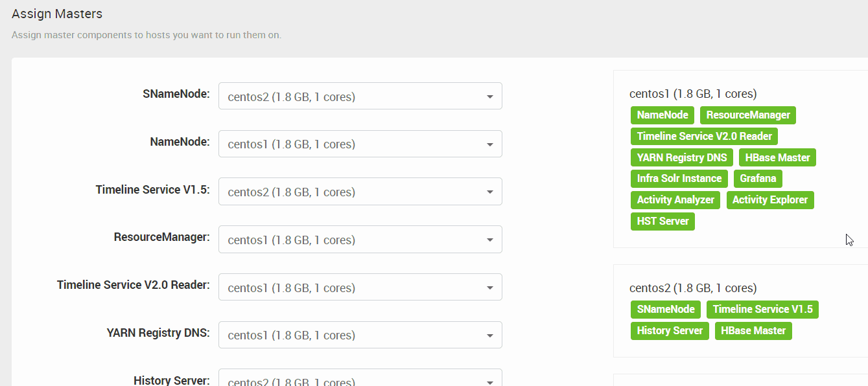Click the Activity Analyzer tag
The height and width of the screenshot is (386, 868).
(675, 200)
